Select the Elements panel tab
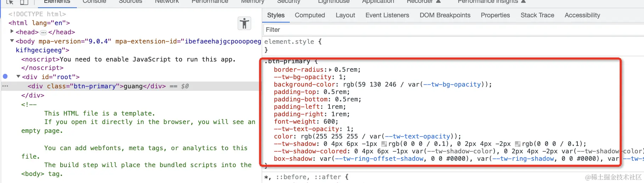This screenshot has height=183, width=644. 57,2
